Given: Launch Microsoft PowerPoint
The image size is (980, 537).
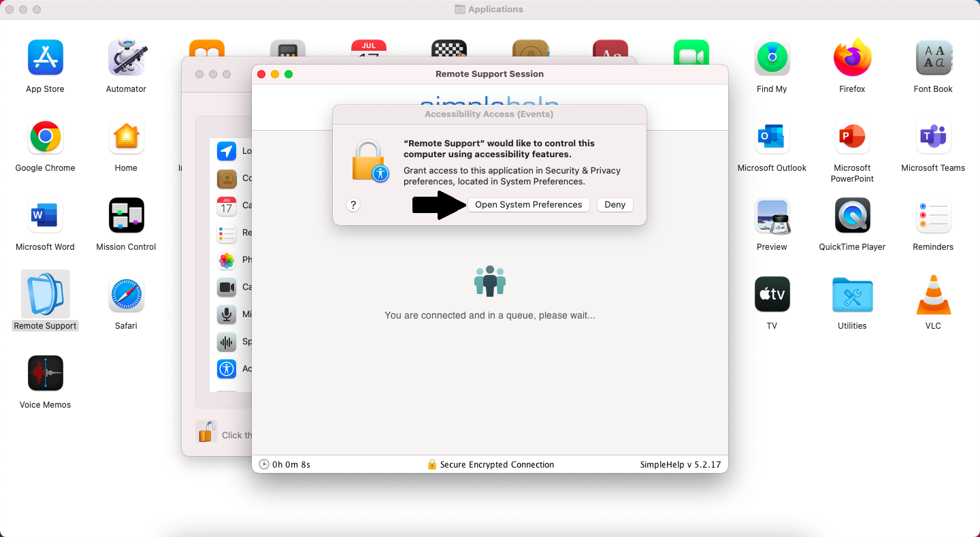Looking at the screenshot, I should [852, 137].
